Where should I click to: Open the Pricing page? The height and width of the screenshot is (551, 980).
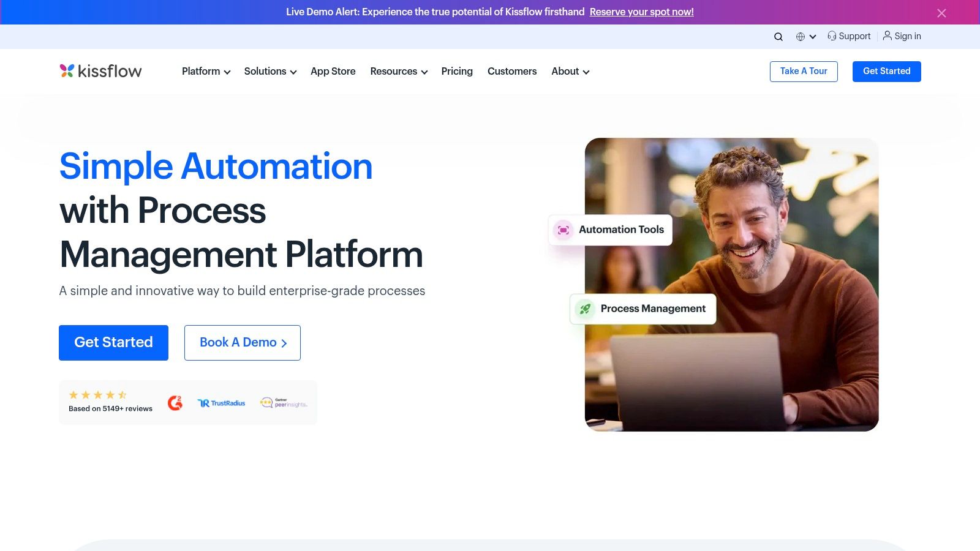click(x=457, y=72)
